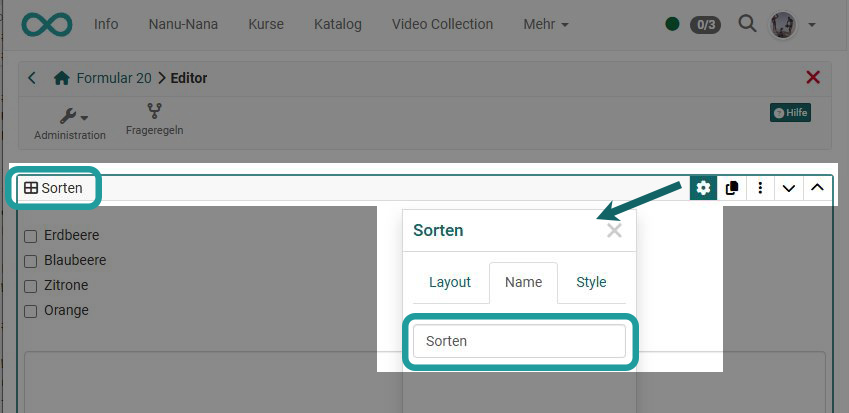Open the Info menu item

(106, 24)
